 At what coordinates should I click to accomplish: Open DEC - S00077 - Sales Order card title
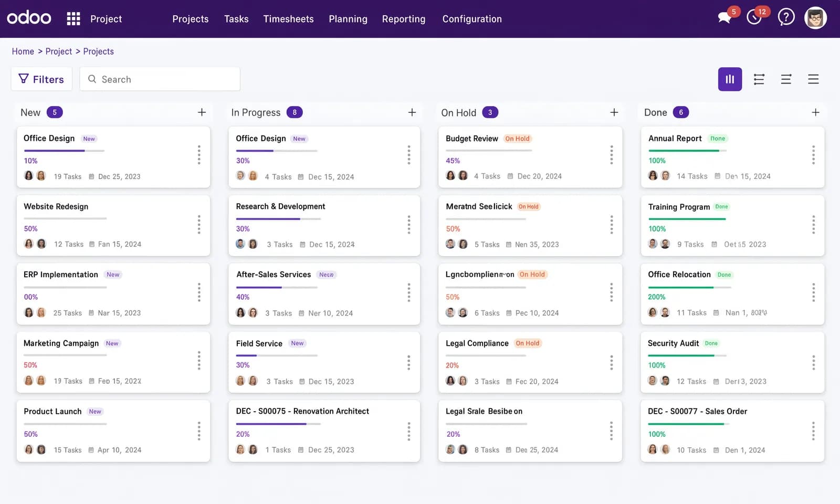697,411
